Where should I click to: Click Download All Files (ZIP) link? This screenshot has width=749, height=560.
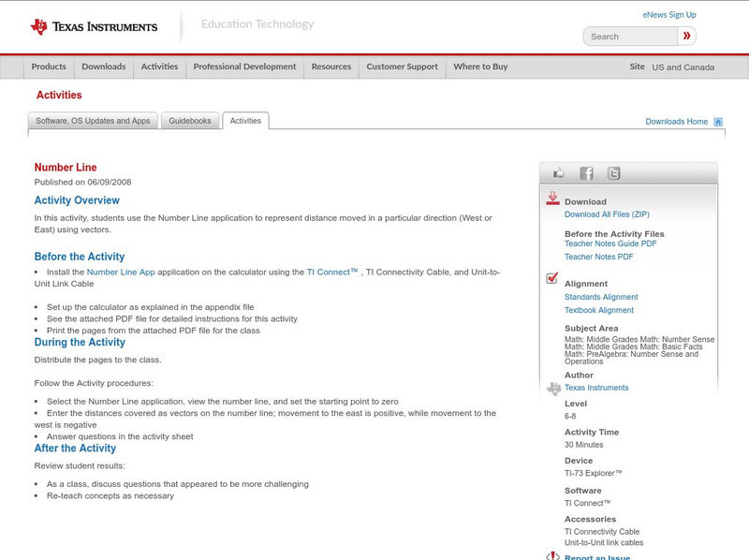(607, 214)
